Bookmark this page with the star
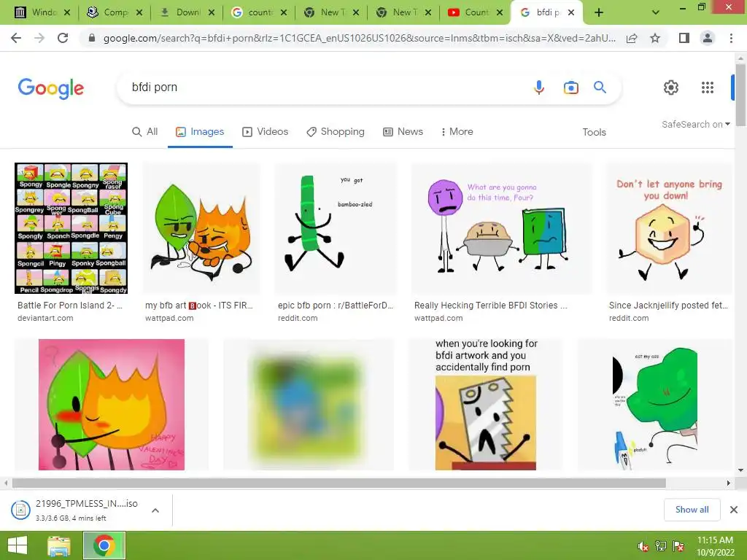 (655, 38)
